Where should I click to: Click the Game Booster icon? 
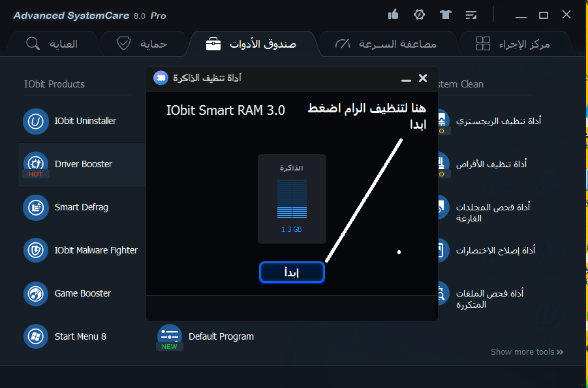pos(36,293)
